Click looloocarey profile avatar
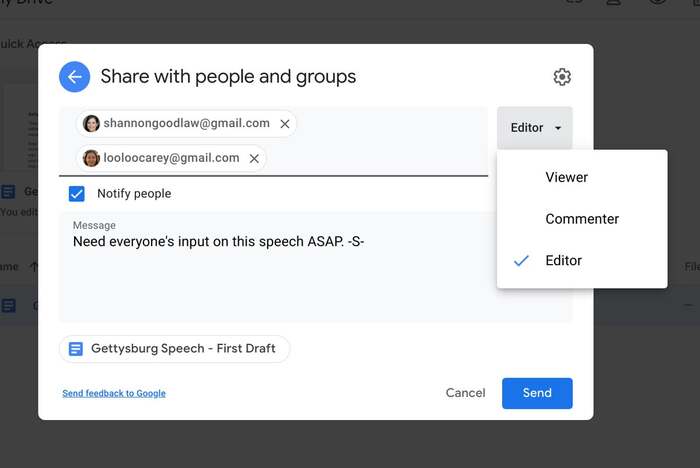Screen dimensions: 700x468 coord(92,158)
